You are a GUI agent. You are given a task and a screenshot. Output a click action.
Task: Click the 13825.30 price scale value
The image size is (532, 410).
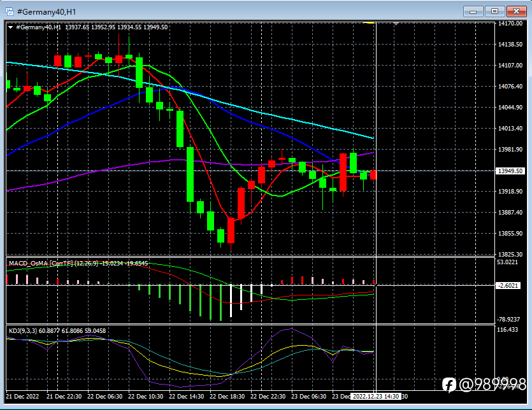[x=510, y=254]
